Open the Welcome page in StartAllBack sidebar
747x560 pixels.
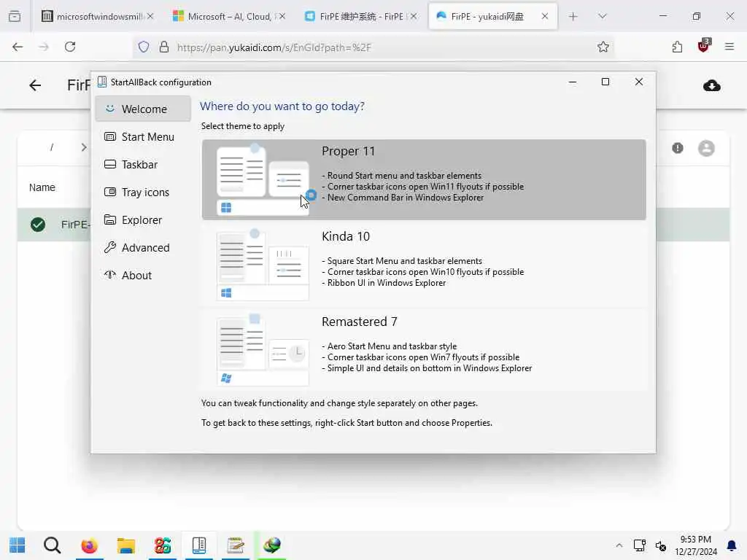click(143, 109)
